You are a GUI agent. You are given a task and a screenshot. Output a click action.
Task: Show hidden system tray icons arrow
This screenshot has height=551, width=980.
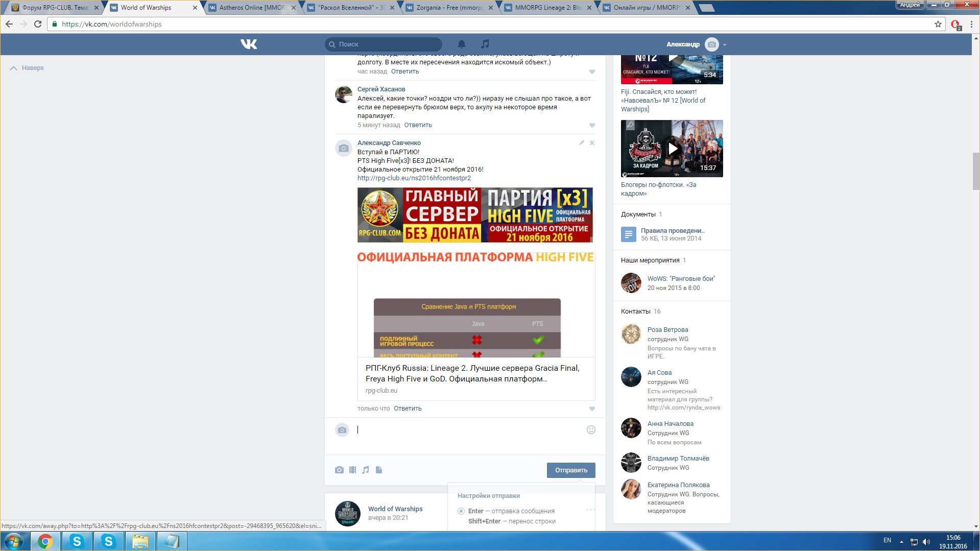(901, 542)
